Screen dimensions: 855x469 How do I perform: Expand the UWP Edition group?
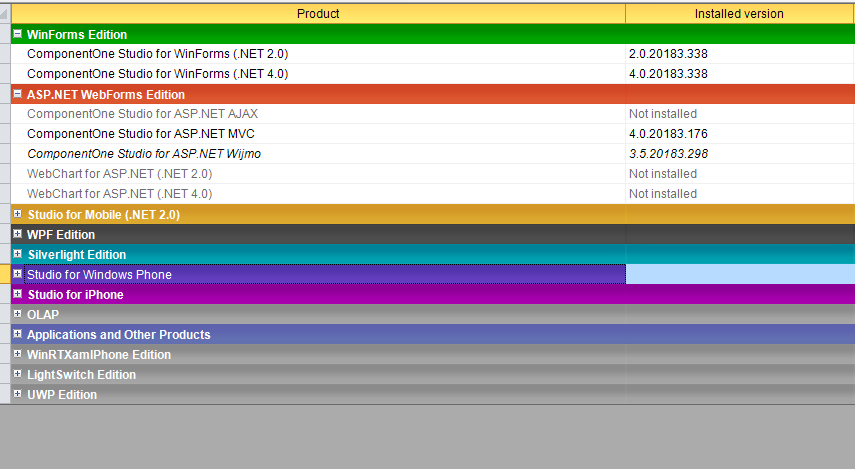coord(17,394)
